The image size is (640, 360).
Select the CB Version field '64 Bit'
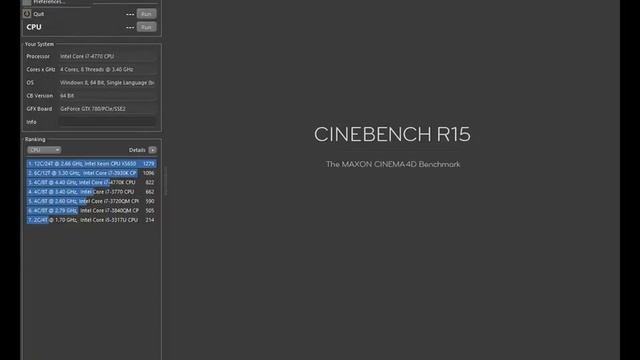[107, 96]
